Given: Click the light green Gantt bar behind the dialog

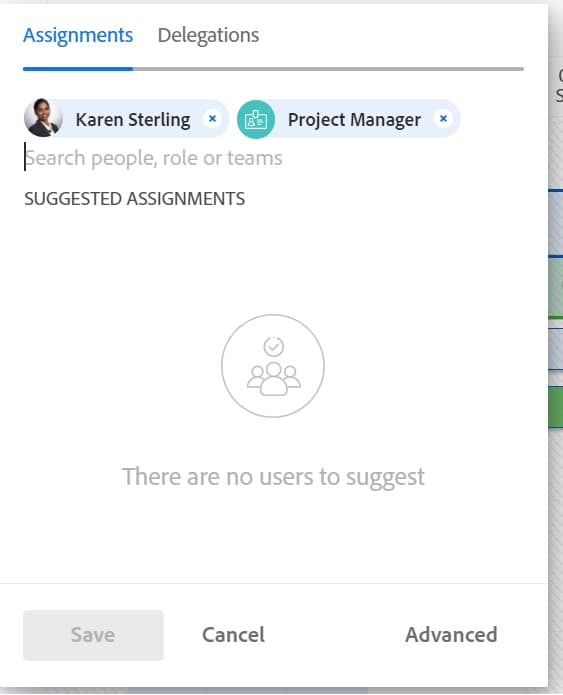Looking at the screenshot, I should [555, 288].
